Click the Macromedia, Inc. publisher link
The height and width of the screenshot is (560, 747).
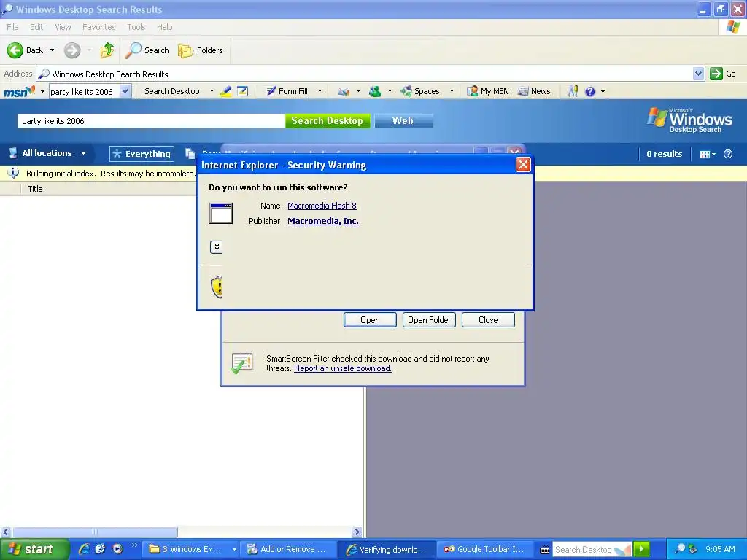pos(323,221)
